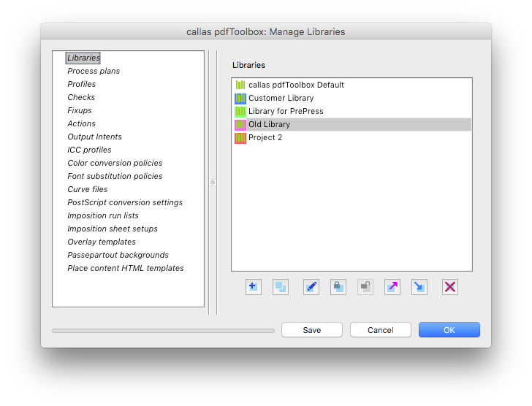Click the progress bar at dialog bottom
532x406 pixels.
pos(163,331)
